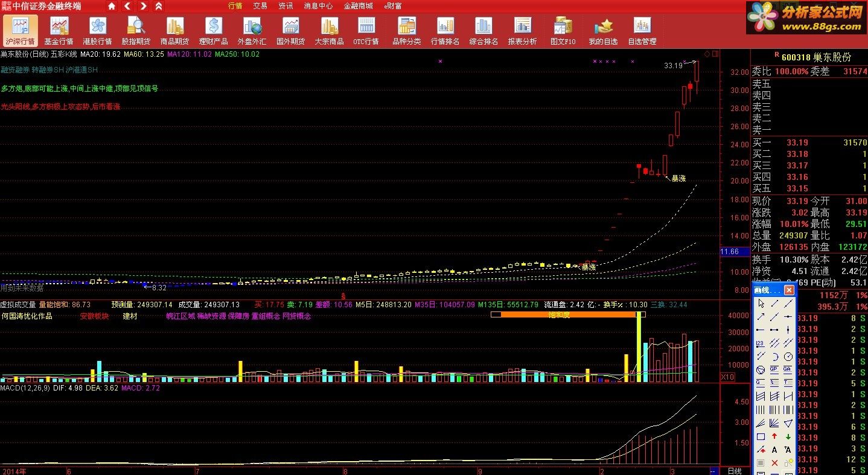
Task: Select 123 wave label drawing tool
Action: click(761, 343)
